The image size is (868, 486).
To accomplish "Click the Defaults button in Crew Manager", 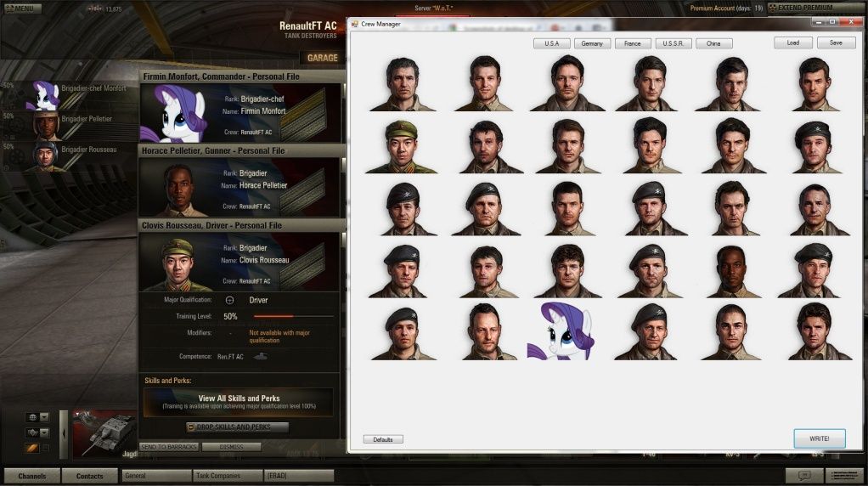I will click(x=383, y=439).
